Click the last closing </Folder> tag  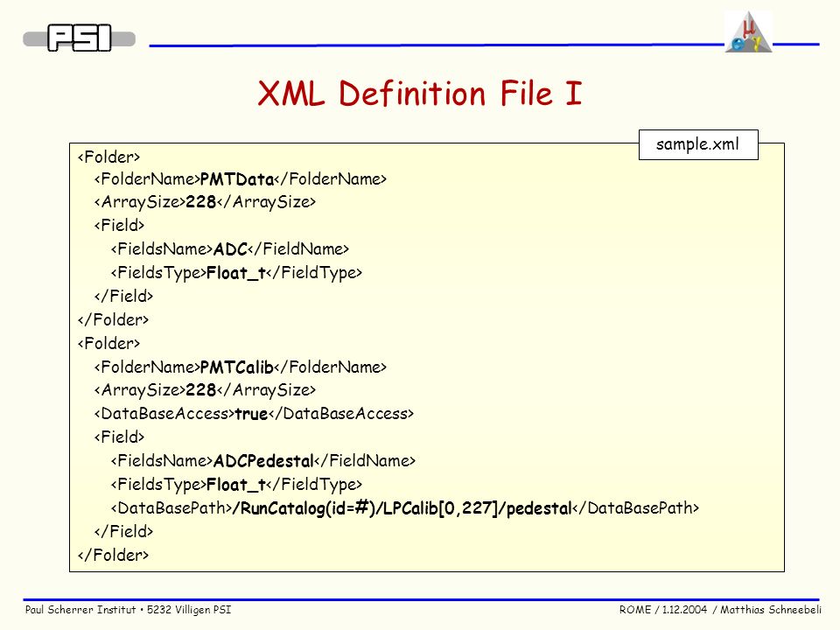[x=113, y=555]
